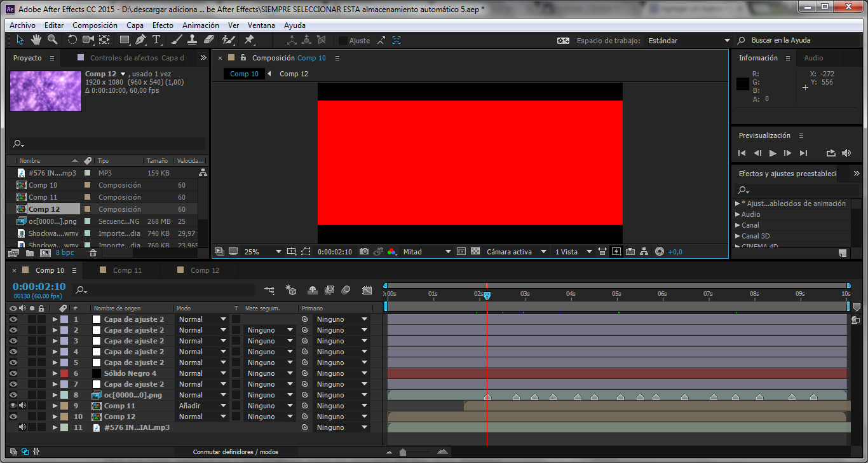Click the current time 0:00:02:10 in viewer
The width and height of the screenshot is (868, 463).
coord(334,252)
